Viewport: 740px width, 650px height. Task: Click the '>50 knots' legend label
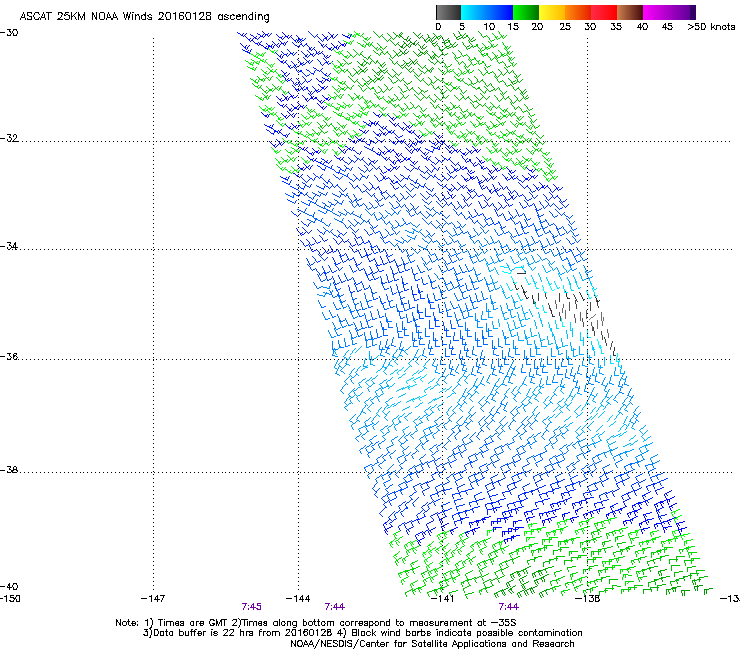pos(711,27)
